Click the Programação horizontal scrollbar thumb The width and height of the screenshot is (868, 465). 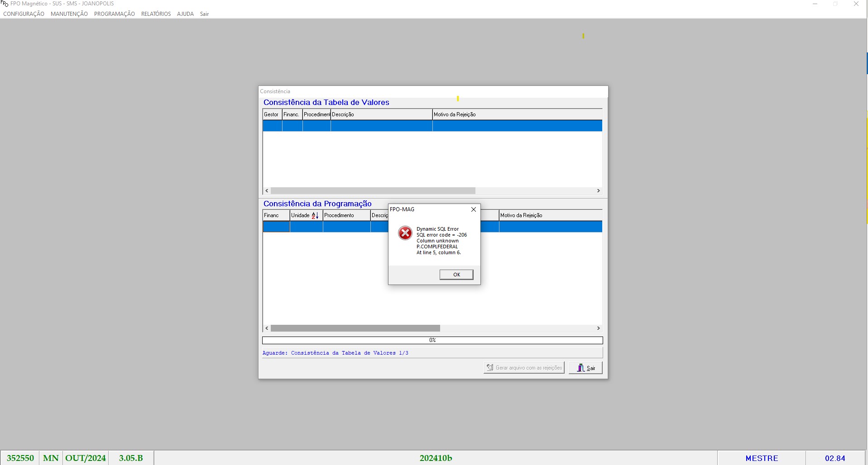[355, 328]
